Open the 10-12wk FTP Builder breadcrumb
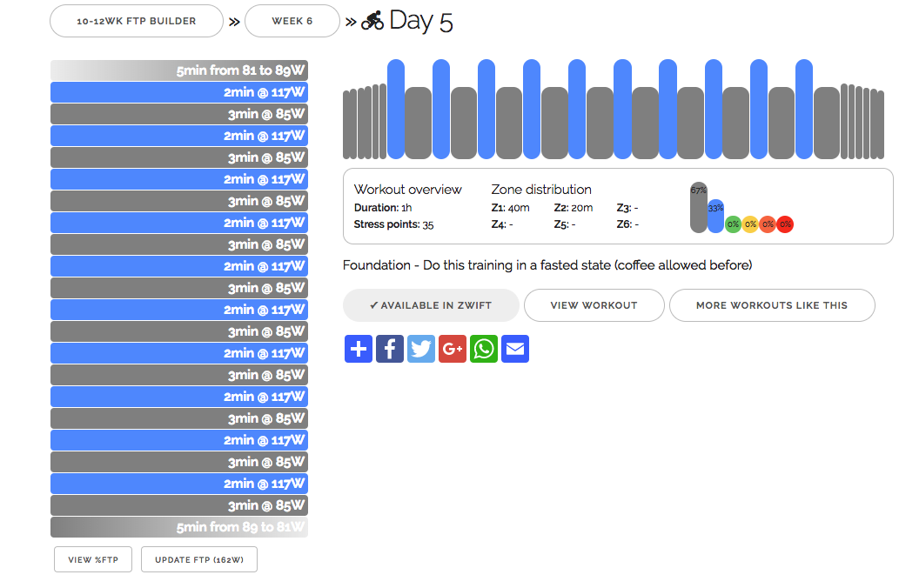The height and width of the screenshot is (588, 899). pyautogui.click(x=137, y=21)
